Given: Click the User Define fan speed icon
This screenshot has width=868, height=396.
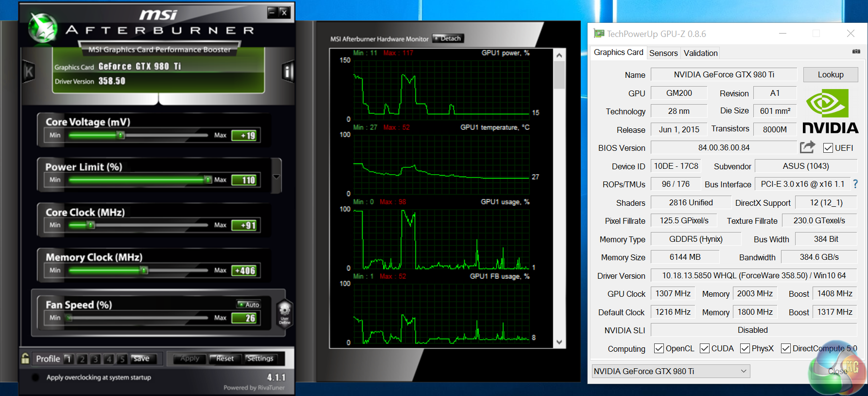Looking at the screenshot, I should (x=284, y=313).
